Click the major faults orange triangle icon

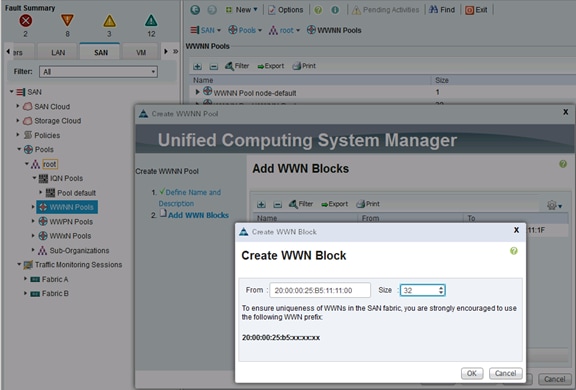[x=67, y=20]
